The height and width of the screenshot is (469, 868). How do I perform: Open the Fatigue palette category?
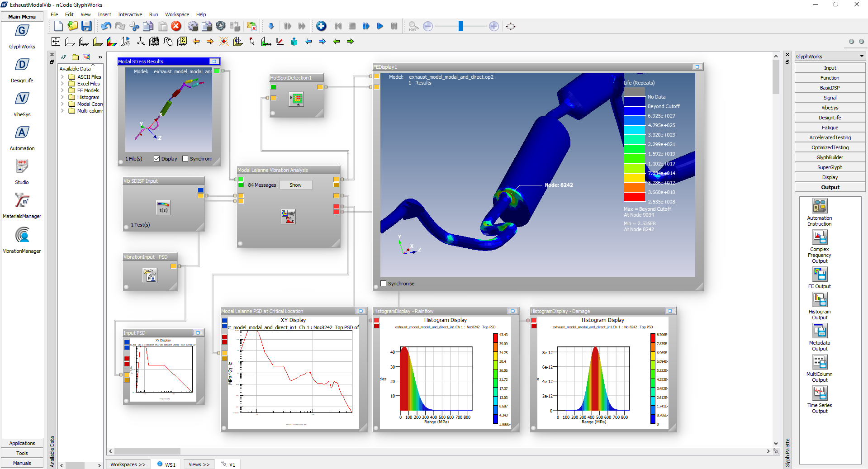(x=830, y=128)
